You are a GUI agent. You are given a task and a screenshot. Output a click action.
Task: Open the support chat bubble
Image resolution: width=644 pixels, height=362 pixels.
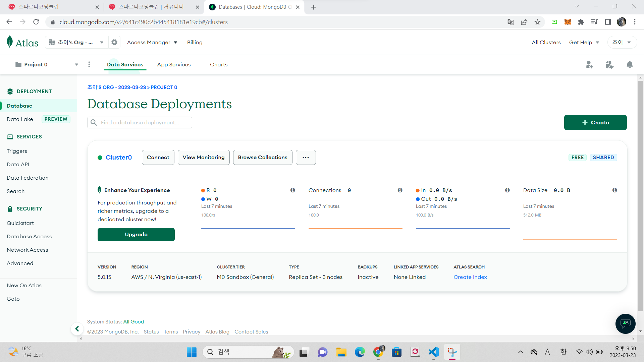coord(625,323)
